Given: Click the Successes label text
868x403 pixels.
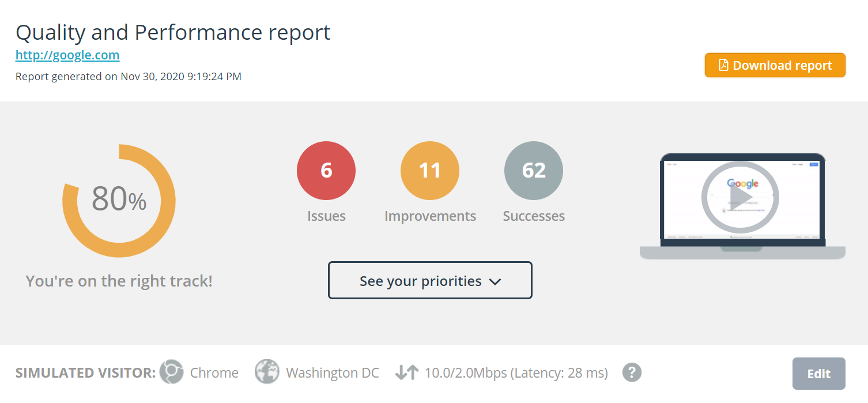Looking at the screenshot, I should 534,216.
